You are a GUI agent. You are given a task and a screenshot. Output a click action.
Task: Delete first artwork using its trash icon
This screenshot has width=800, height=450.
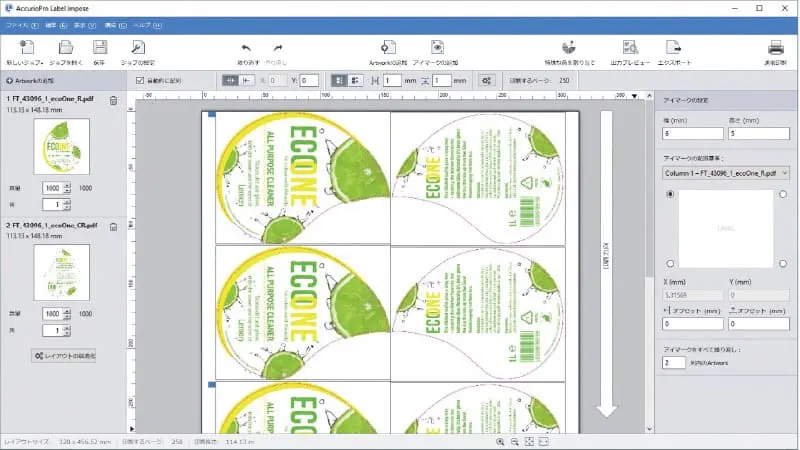click(113, 100)
